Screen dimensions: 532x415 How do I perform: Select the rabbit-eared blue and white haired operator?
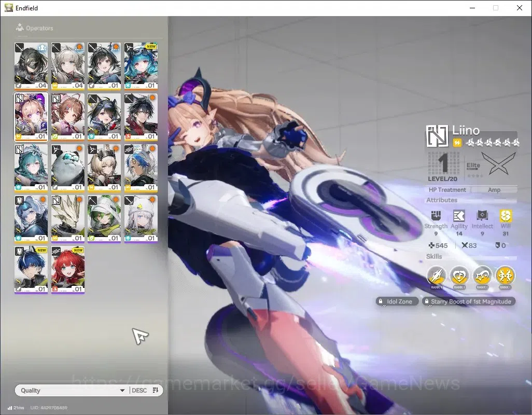click(x=141, y=168)
